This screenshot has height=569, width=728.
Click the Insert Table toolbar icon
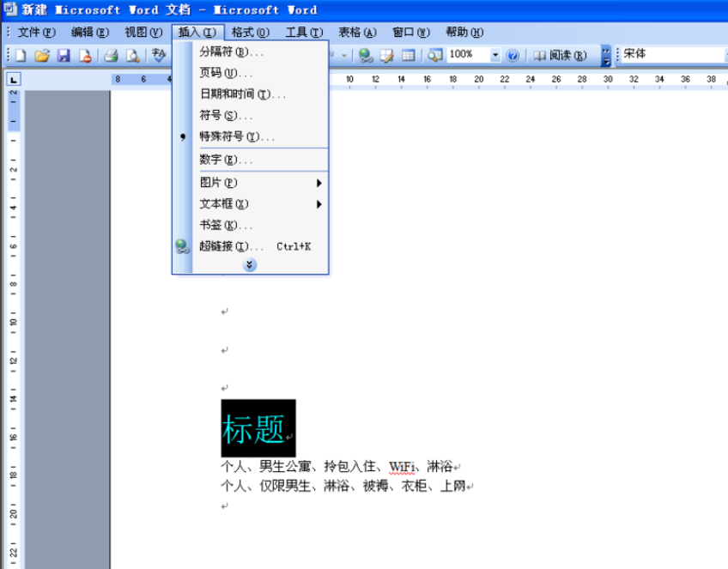408,55
